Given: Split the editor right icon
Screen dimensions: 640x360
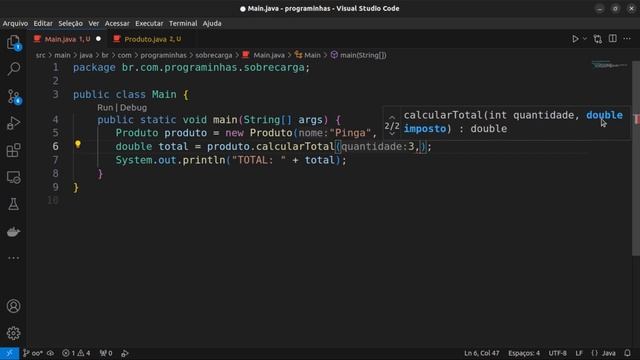Looking at the screenshot, I should (x=613, y=39).
